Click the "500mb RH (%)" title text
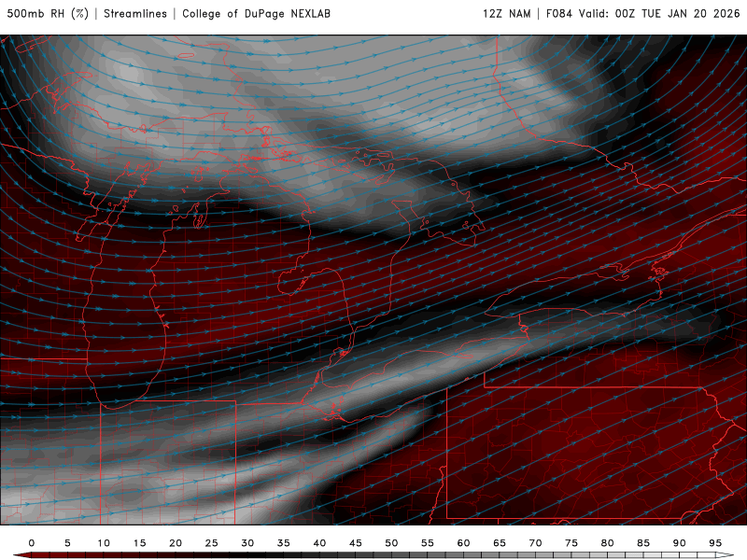 (x=48, y=13)
